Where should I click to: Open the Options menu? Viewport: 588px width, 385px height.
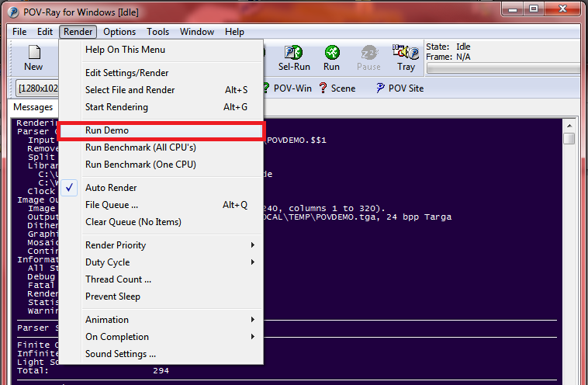point(119,32)
